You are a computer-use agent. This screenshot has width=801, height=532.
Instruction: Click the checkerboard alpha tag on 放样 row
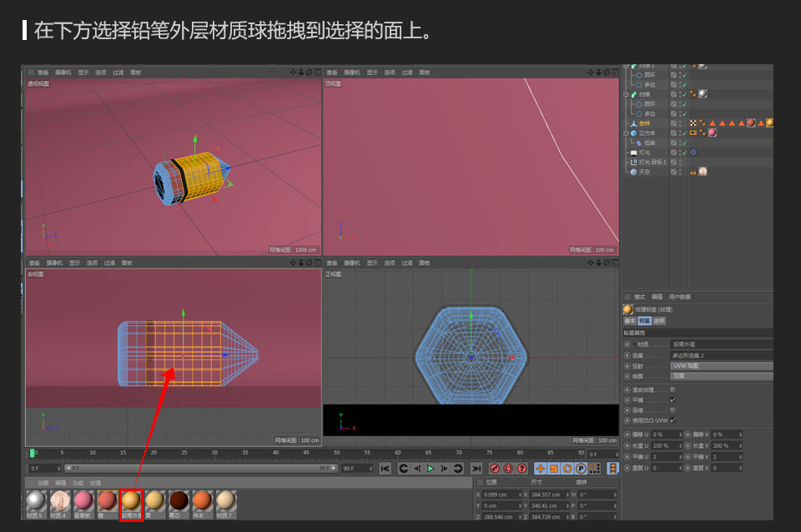693,122
